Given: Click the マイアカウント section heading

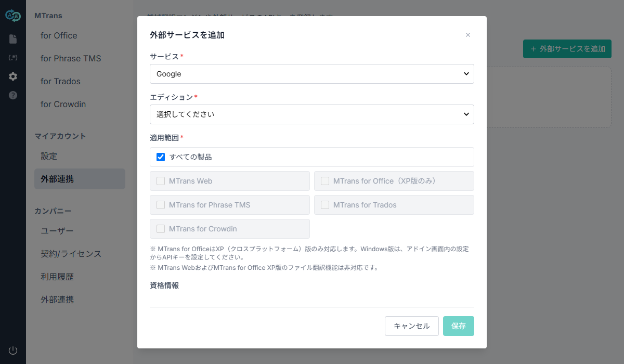Looking at the screenshot, I should click(60, 136).
